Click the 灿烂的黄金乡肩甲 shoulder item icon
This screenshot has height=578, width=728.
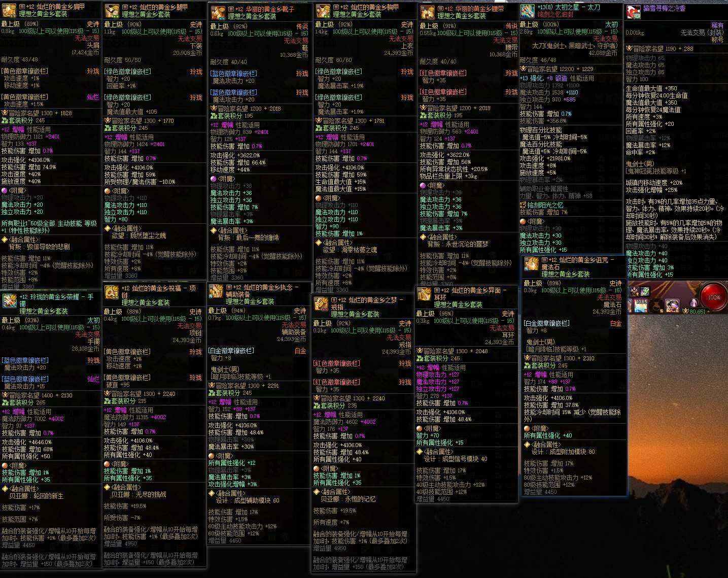(x=9, y=11)
